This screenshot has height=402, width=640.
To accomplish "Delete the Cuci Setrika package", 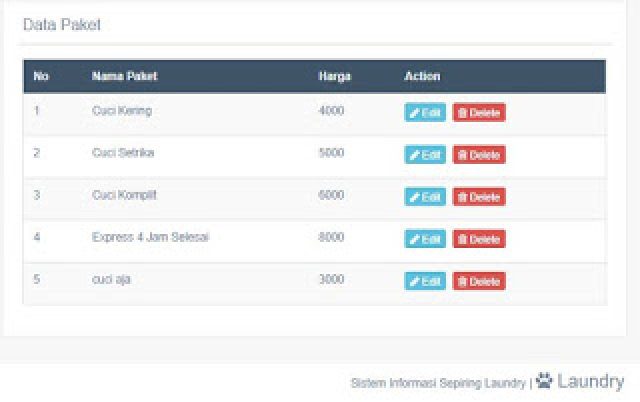I will tap(479, 155).
